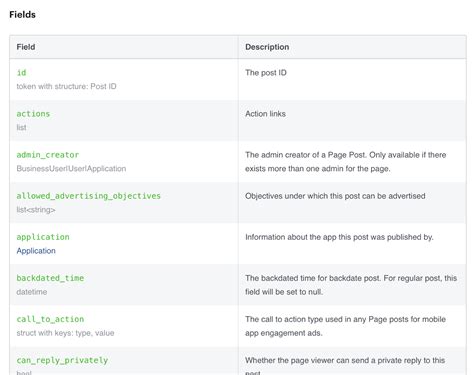The width and height of the screenshot is (474, 375).
Task: Click the 'list' type under actions
Action: [x=21, y=127]
